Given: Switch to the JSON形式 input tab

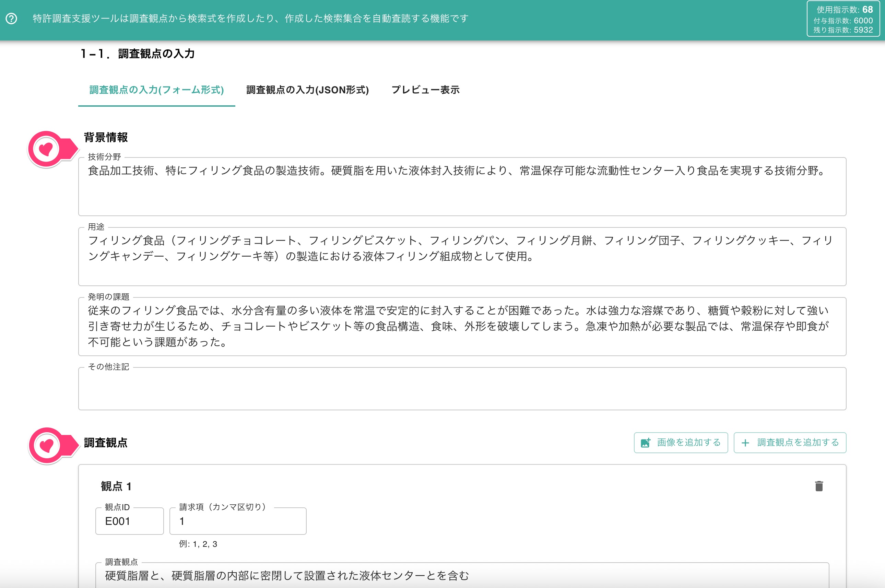Looking at the screenshot, I should pos(307,90).
